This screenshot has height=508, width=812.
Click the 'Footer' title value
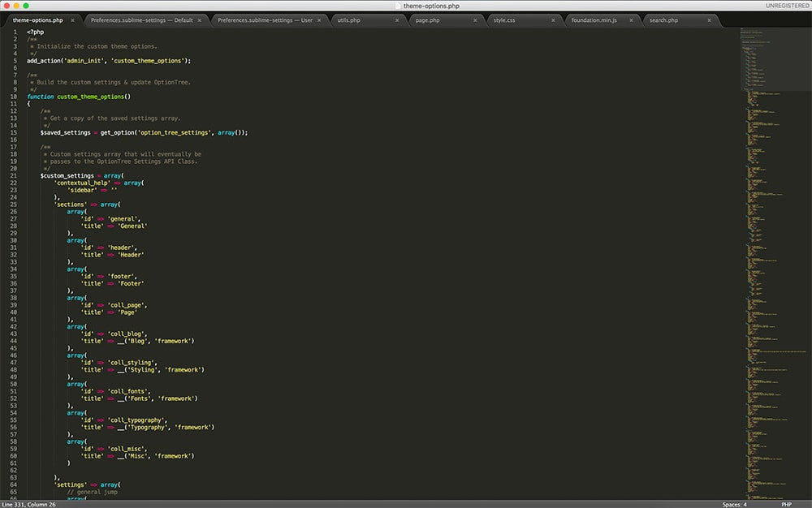click(x=131, y=283)
